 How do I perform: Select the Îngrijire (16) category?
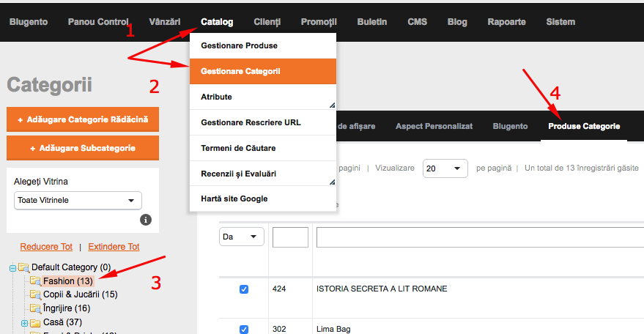[x=67, y=308]
